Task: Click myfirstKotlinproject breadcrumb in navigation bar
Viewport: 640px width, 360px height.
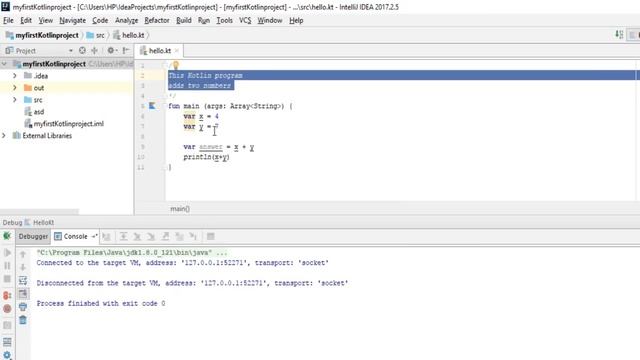Action: click(x=42, y=35)
